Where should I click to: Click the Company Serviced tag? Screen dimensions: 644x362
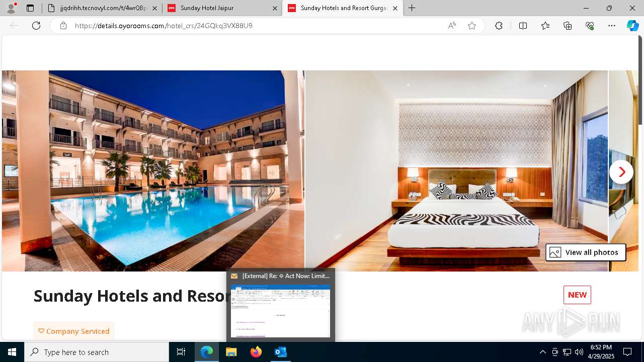(x=74, y=331)
